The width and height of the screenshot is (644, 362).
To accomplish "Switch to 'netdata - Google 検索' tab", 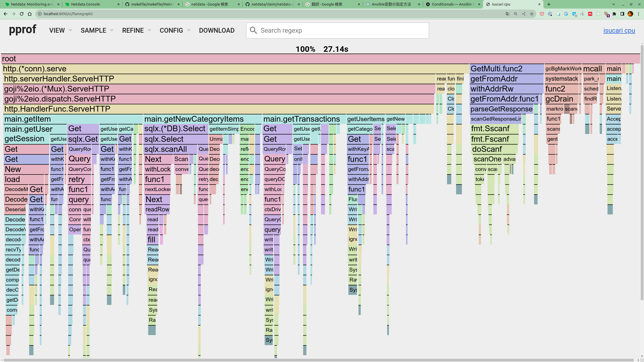I will coord(212,4).
